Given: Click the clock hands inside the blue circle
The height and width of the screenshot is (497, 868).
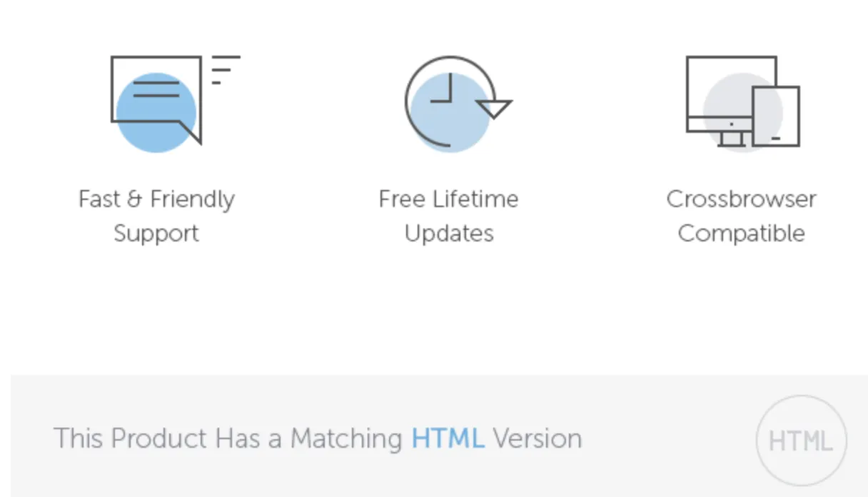Looking at the screenshot, I should [443, 89].
